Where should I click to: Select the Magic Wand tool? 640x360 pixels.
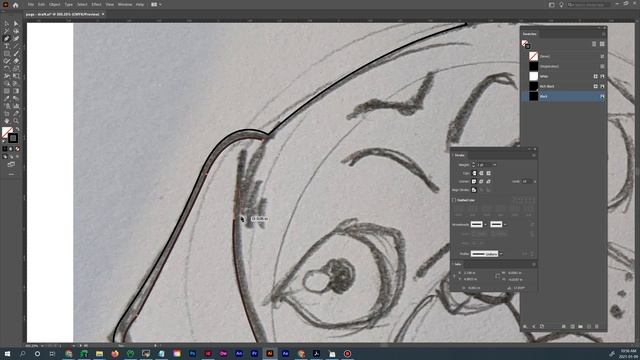7,31
